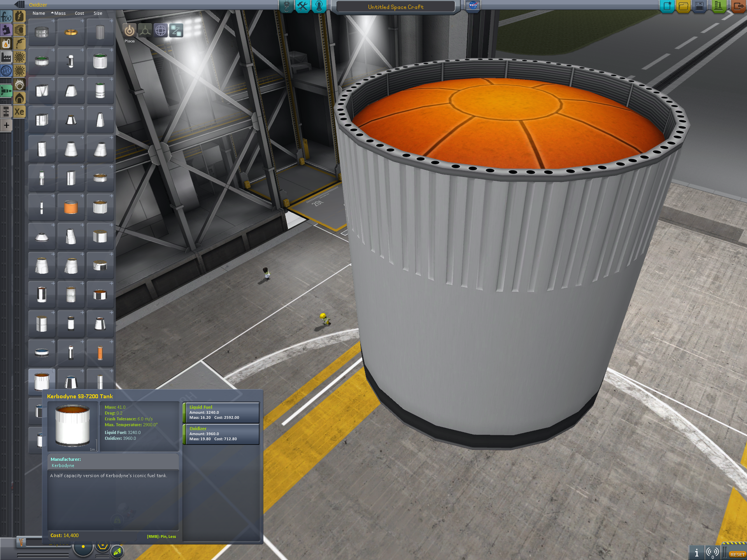747x560 pixels.
Task: Collapse the parts panel arrow
Action: click(19, 5)
